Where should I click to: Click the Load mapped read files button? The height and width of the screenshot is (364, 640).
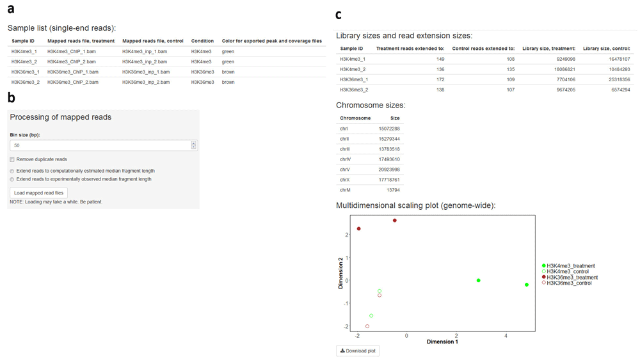coord(39,193)
